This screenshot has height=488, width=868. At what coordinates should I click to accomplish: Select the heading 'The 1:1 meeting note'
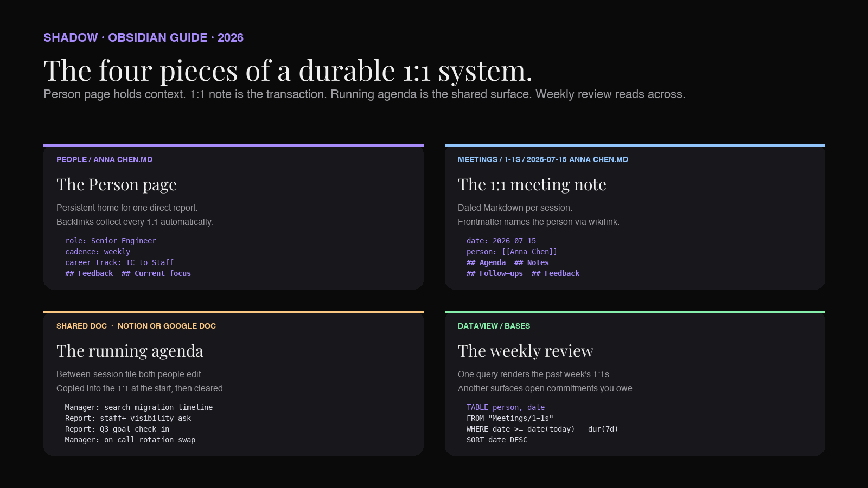tap(532, 184)
